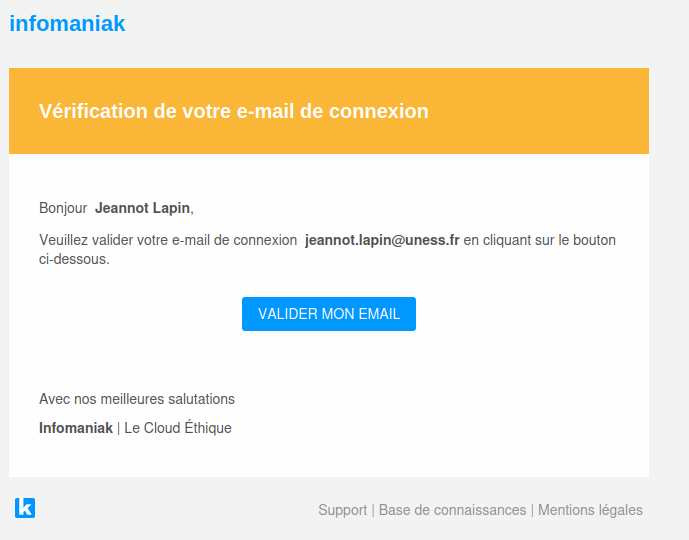Click the Jeannot Lapin name text
This screenshot has height=540, width=689.
click(x=142, y=208)
